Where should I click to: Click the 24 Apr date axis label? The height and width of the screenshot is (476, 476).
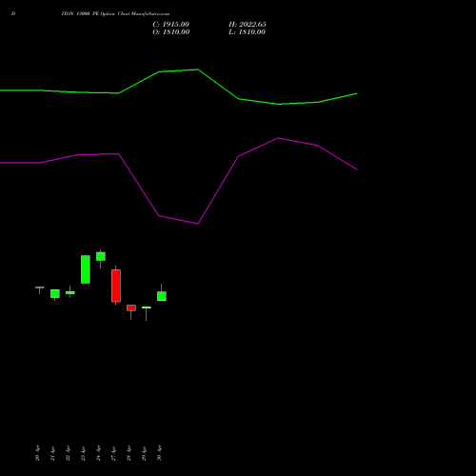click(x=98, y=453)
